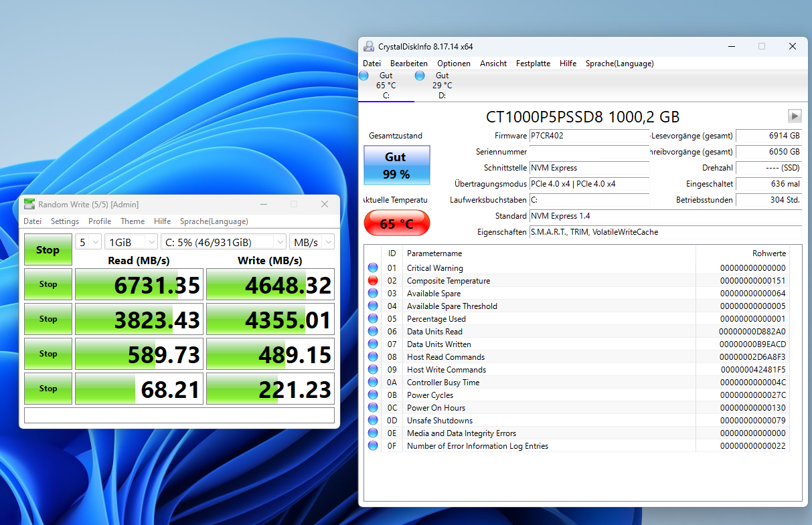
Task: Click Stop button beside 3823.43 result
Action: click(x=48, y=319)
